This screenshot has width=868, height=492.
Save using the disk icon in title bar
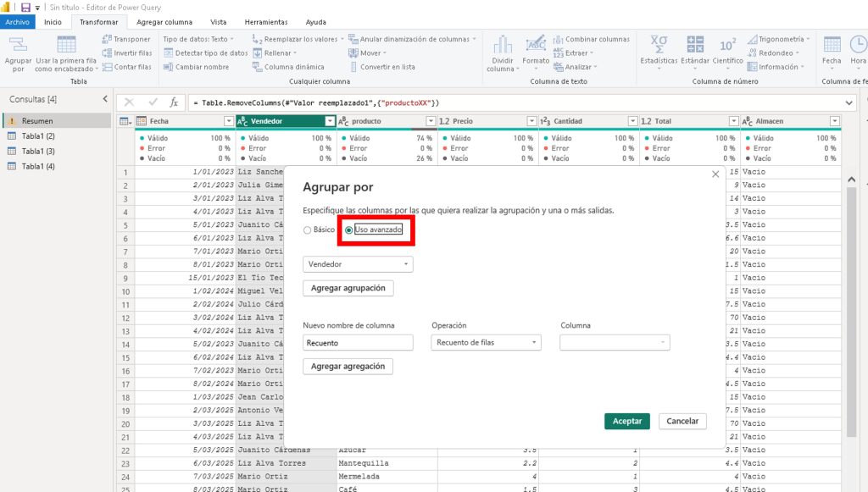(x=25, y=7)
